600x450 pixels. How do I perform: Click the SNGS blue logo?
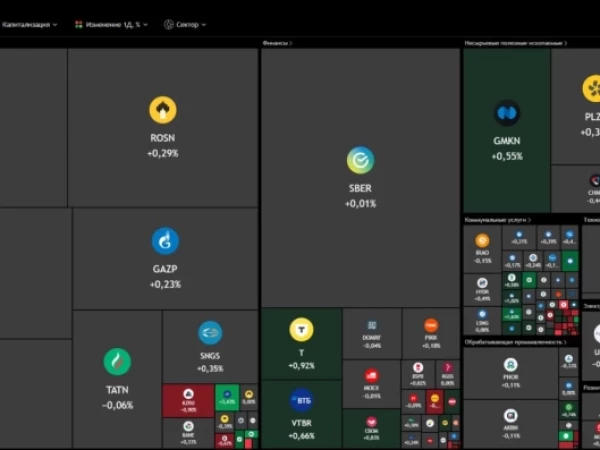coord(210,333)
